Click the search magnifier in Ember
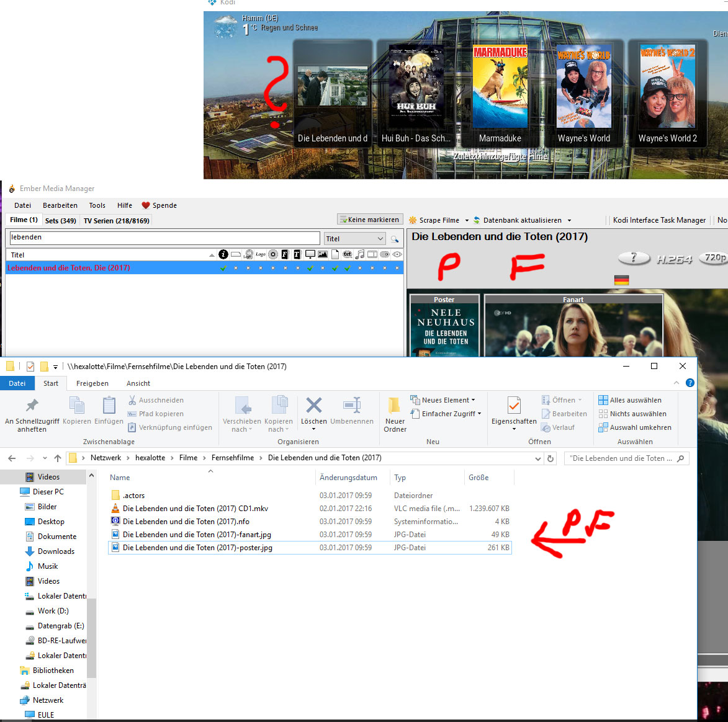Image resolution: width=728 pixels, height=722 pixels. pos(394,239)
